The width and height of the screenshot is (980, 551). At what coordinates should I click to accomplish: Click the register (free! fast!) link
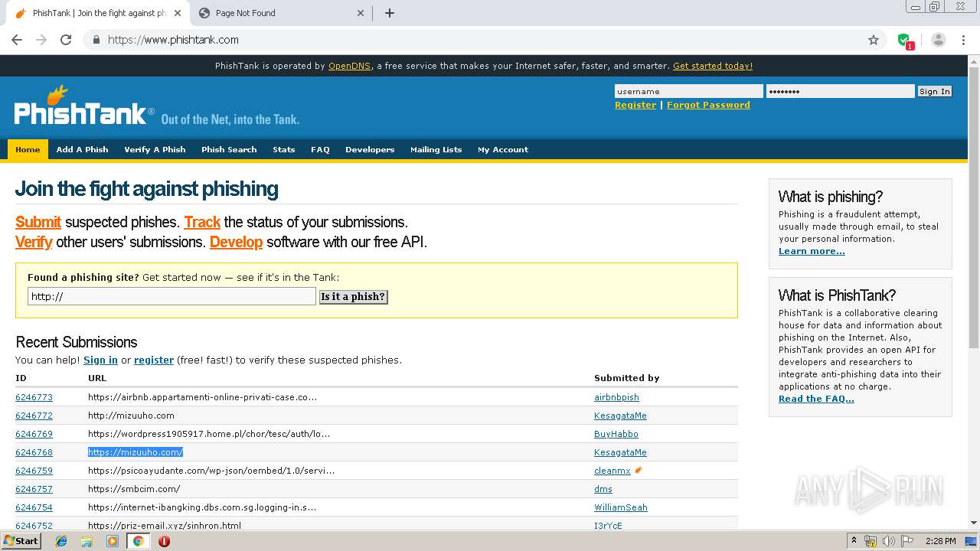point(154,360)
